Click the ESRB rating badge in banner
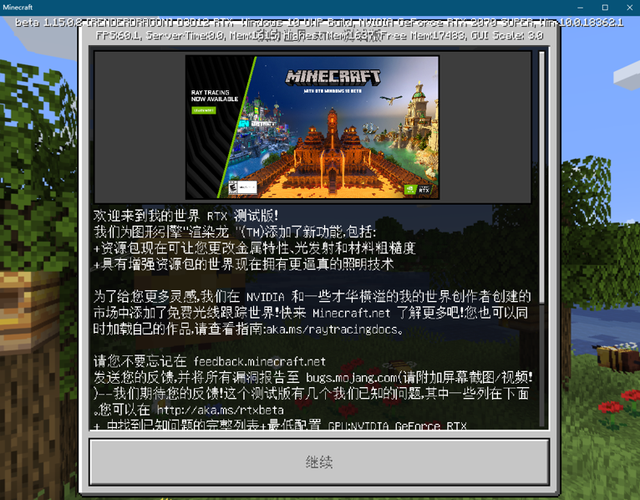Screen dimensions: 640x500 (243, 188)
